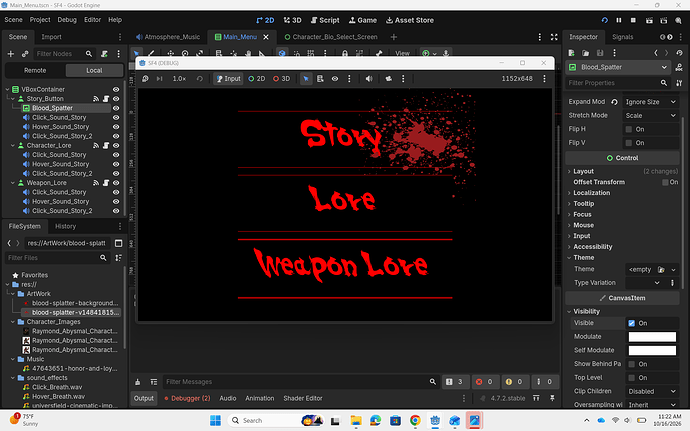Image resolution: width=690 pixels, height=431 pixels.
Task: Enable the Top Level checkbox
Action: click(631, 378)
